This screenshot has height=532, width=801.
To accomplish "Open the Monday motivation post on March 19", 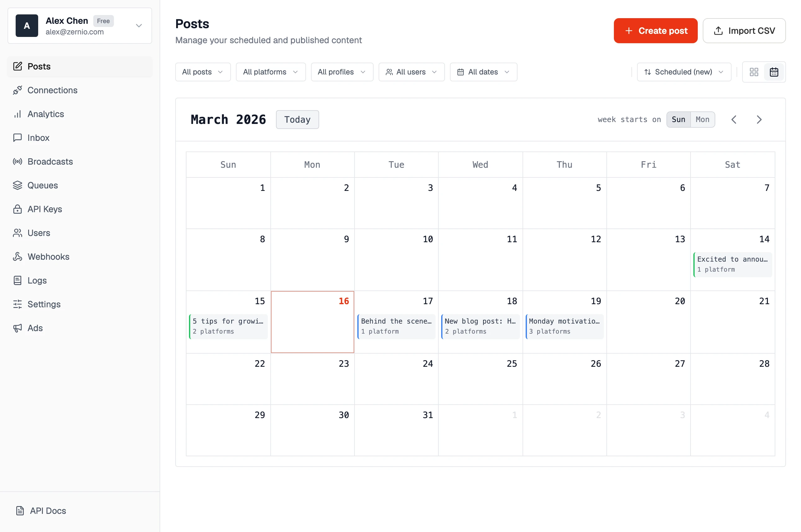I will tap(564, 326).
